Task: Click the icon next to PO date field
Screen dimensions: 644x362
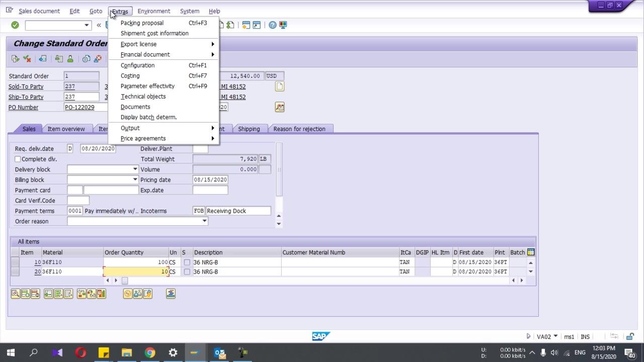Action: point(280,107)
